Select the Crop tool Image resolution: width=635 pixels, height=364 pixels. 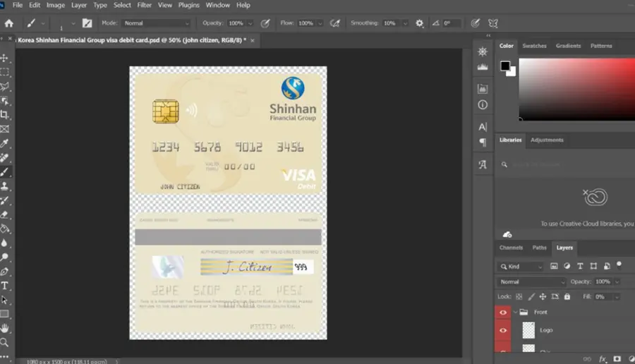coord(4,114)
